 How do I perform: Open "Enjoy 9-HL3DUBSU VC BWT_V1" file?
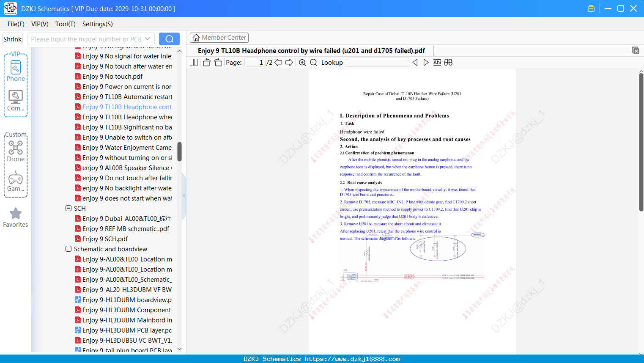coord(127,341)
